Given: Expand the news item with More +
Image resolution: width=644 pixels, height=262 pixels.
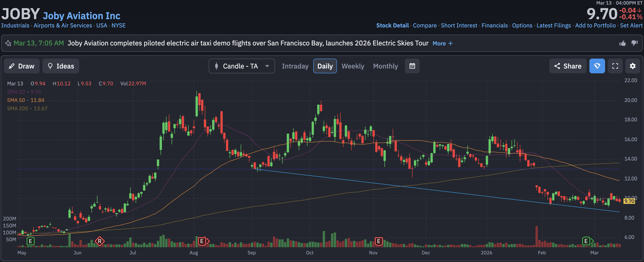Looking at the screenshot, I should 442,44.
